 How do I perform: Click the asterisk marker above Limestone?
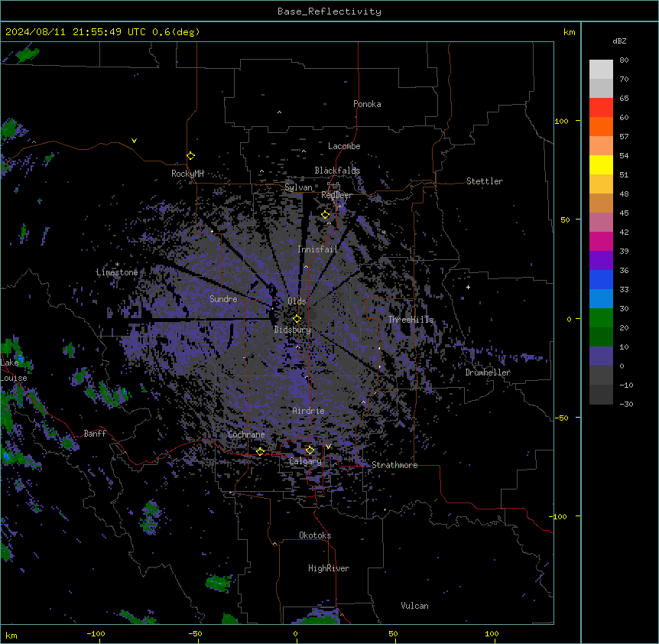coord(117,265)
